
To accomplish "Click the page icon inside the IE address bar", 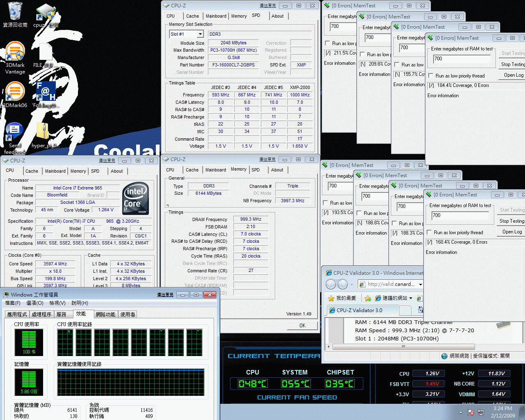I will 362,284.
